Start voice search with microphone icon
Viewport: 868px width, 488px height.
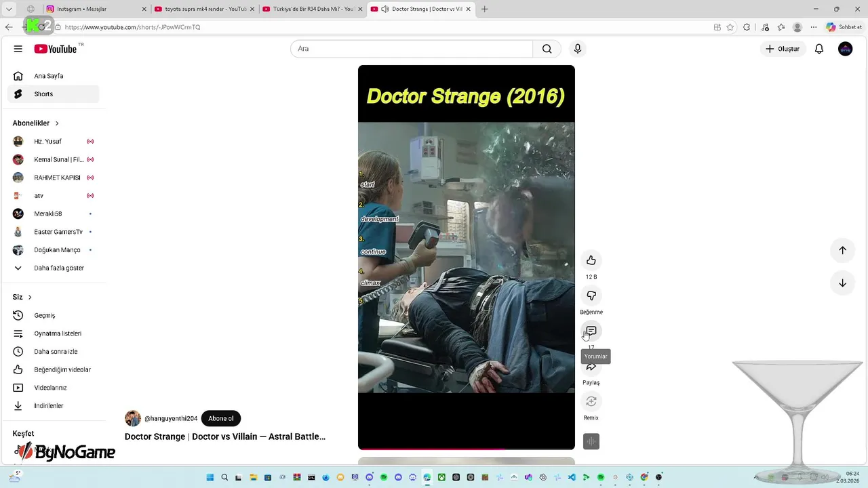click(x=578, y=49)
